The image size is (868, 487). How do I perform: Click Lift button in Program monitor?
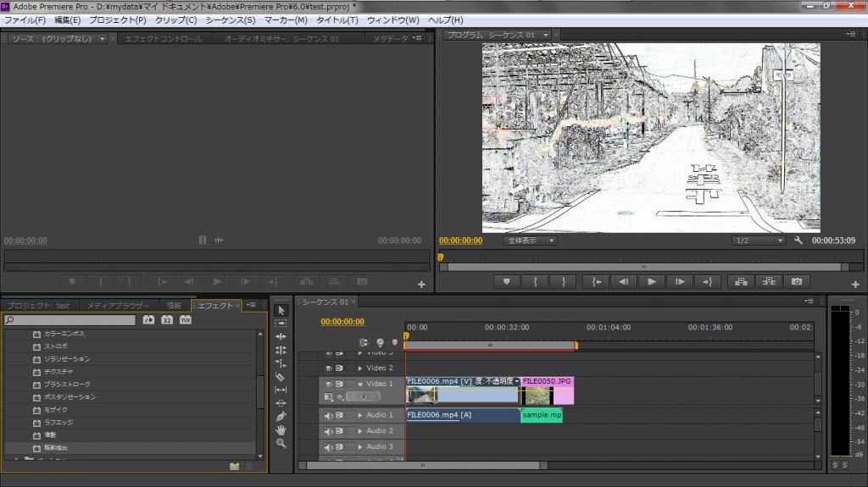[741, 282]
